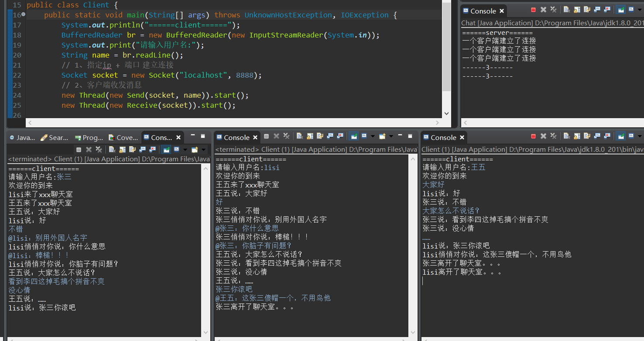
Task: Toggle Pin Console in 张三 client console
Action: (166, 150)
